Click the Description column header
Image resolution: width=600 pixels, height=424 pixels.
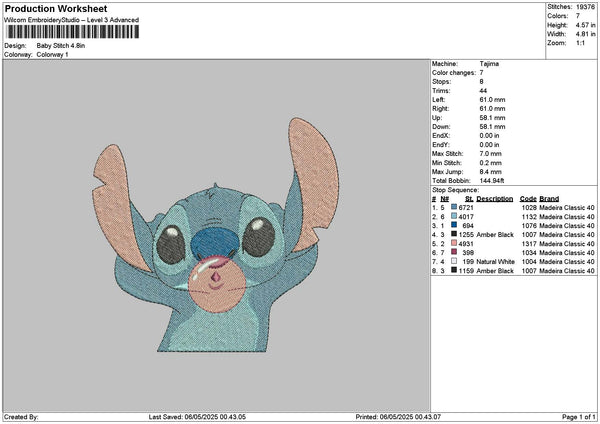click(495, 198)
